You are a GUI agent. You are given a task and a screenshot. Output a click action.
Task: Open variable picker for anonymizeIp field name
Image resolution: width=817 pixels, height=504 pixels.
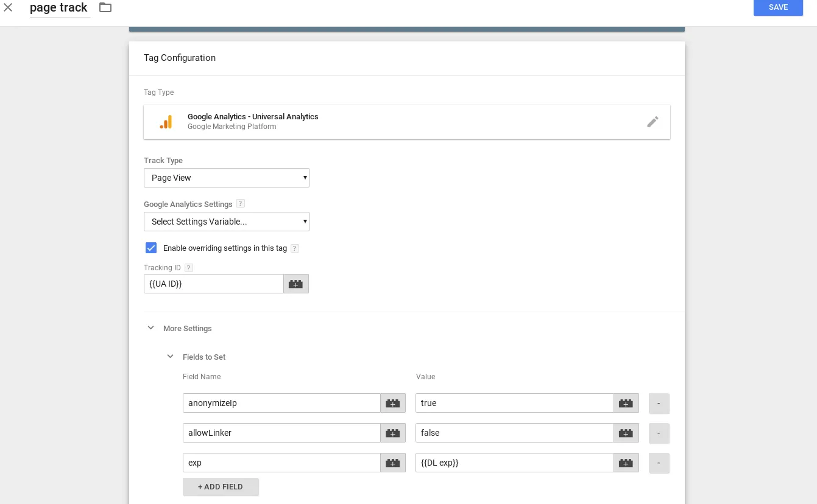pos(393,403)
